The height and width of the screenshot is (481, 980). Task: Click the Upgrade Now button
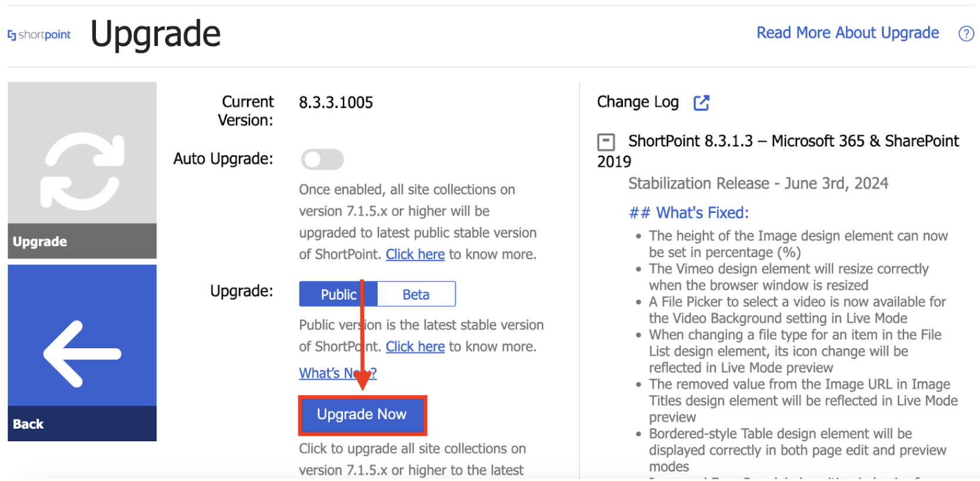[362, 415]
